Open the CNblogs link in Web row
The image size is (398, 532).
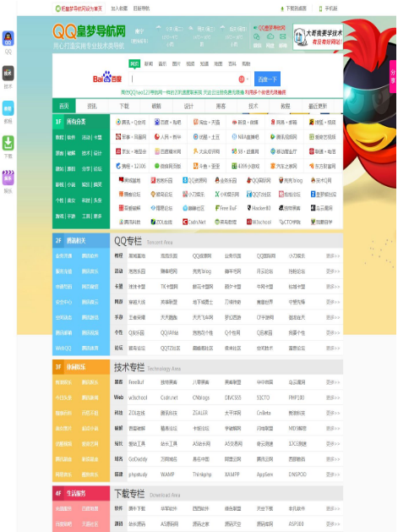201,398
